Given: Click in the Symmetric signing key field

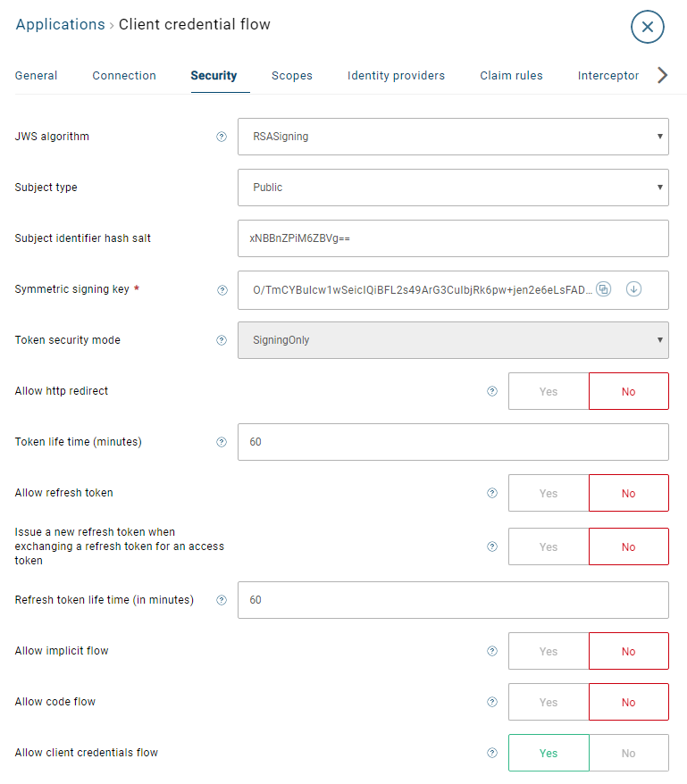Looking at the screenshot, I should 453,290.
